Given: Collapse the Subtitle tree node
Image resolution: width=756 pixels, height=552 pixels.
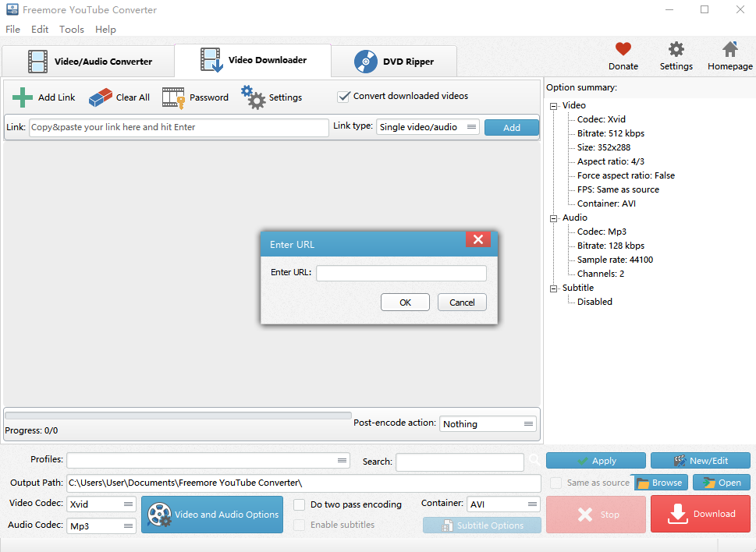Looking at the screenshot, I should [x=553, y=288].
